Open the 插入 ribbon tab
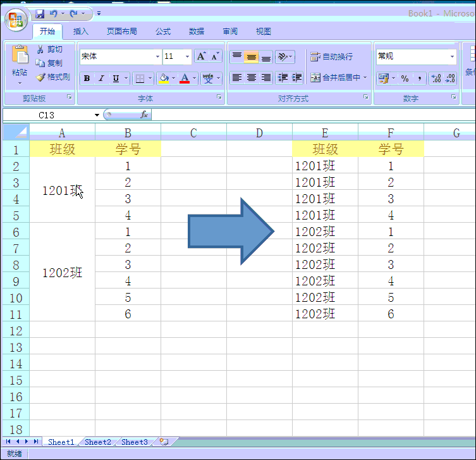 coord(81,31)
